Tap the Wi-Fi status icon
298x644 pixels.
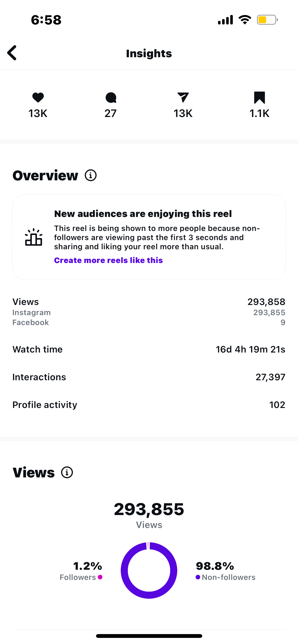(245, 20)
